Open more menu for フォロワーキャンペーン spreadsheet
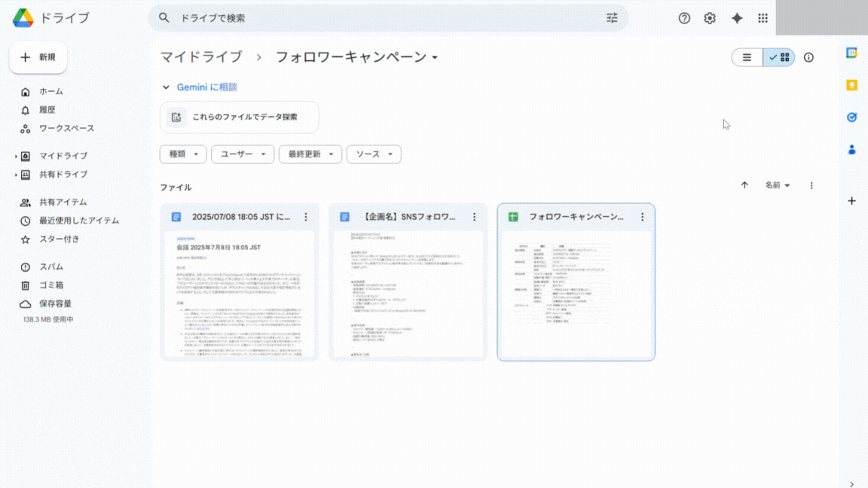The height and width of the screenshot is (488, 868). [642, 217]
